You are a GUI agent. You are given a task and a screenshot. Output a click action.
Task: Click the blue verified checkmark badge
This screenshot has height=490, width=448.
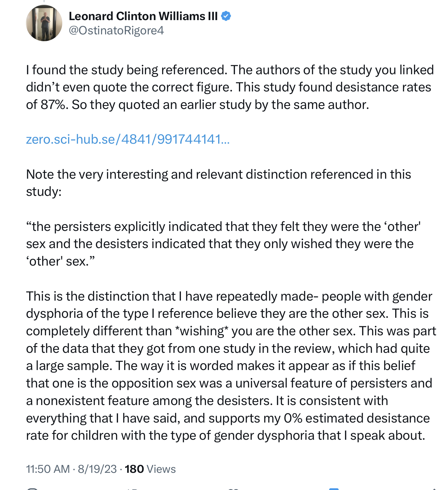tap(226, 16)
